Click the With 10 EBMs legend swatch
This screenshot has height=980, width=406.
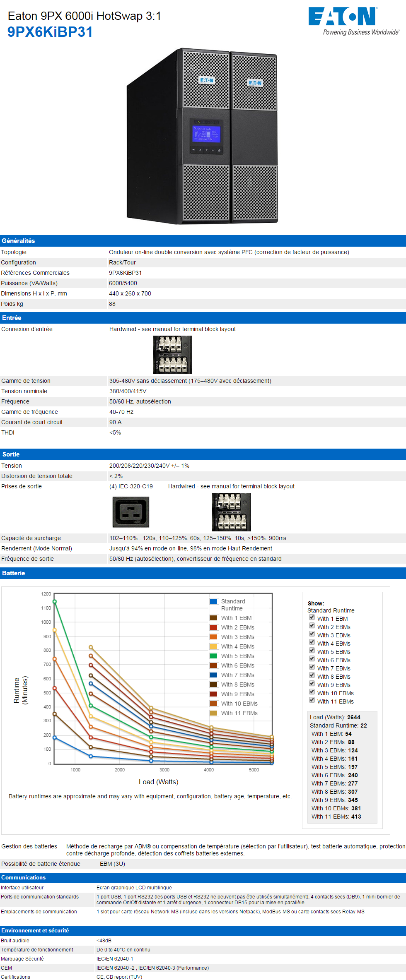(x=214, y=704)
